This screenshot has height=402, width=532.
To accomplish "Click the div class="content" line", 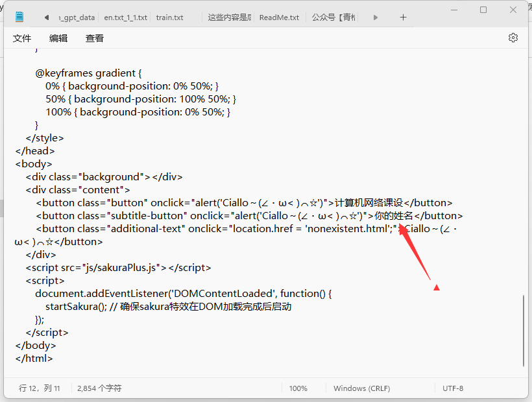I will [x=77, y=190].
